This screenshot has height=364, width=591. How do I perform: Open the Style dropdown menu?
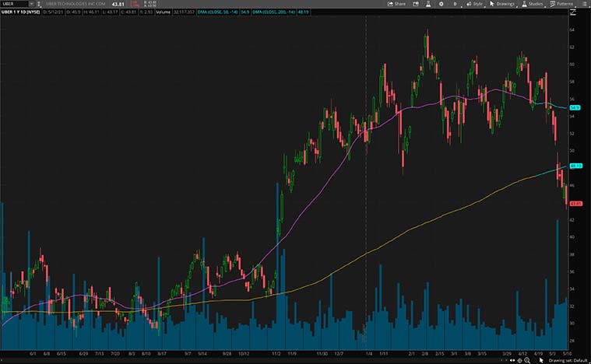[x=475, y=4]
